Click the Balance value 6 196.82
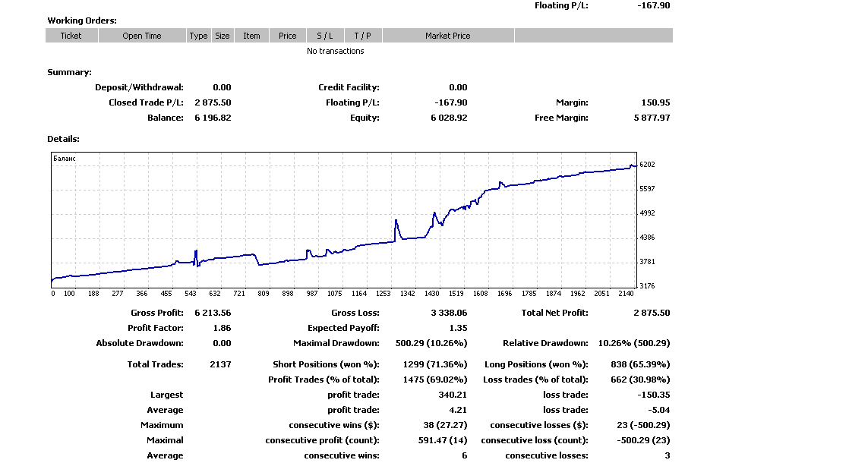Screen dimensions: 868x463 [213, 118]
